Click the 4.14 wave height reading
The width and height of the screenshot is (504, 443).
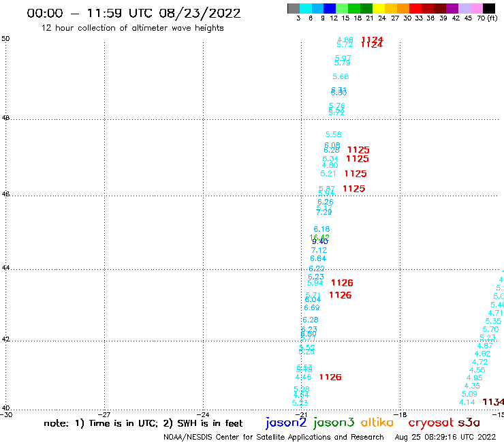click(x=467, y=402)
